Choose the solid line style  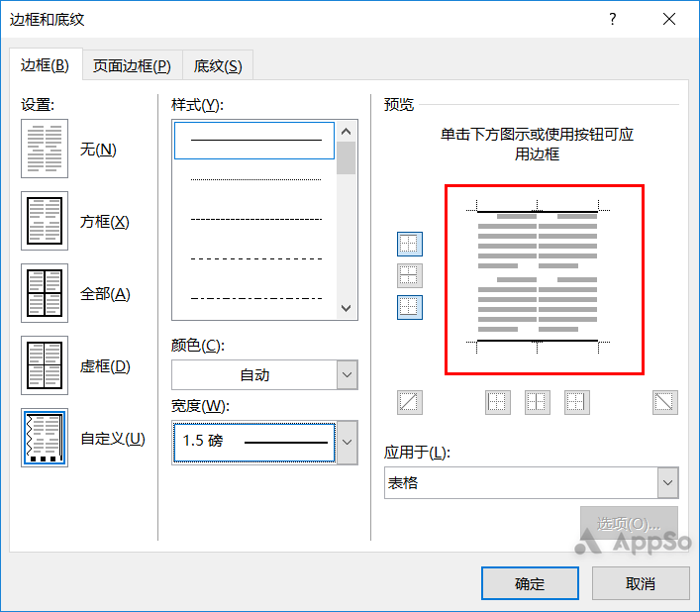point(254,141)
